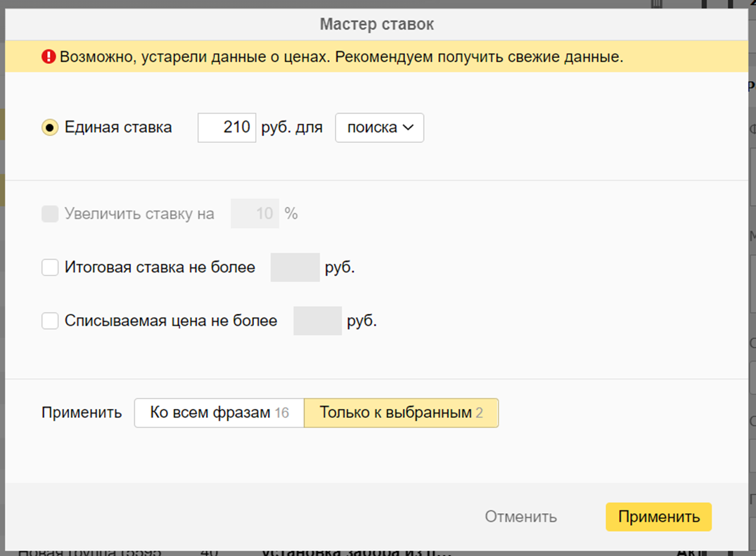Select the Установка забора phrase in background
The width and height of the screenshot is (756, 556).
[355, 552]
